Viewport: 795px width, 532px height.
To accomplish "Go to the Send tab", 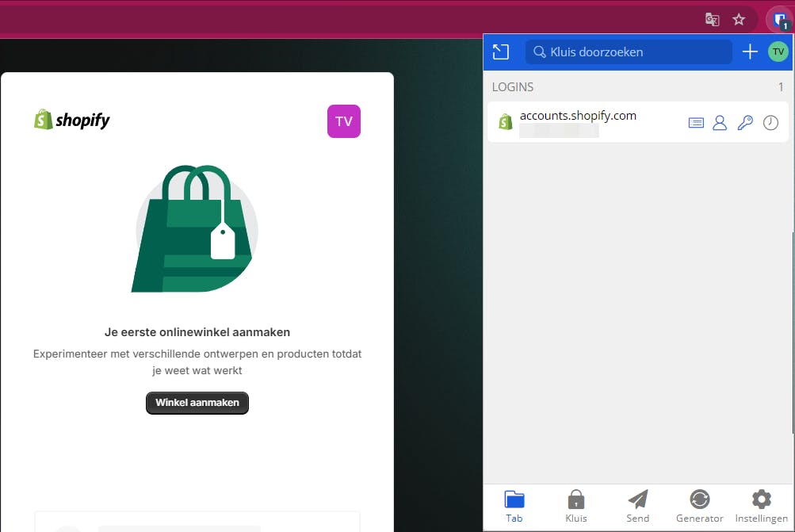I will point(638,507).
